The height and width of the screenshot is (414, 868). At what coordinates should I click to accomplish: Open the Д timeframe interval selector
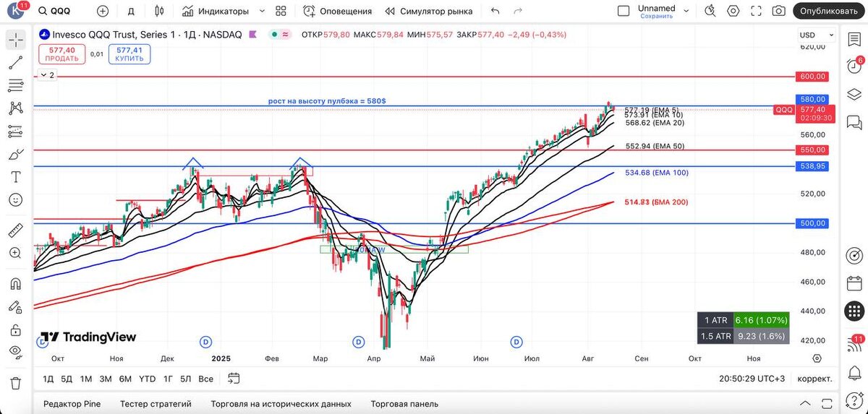click(131, 11)
